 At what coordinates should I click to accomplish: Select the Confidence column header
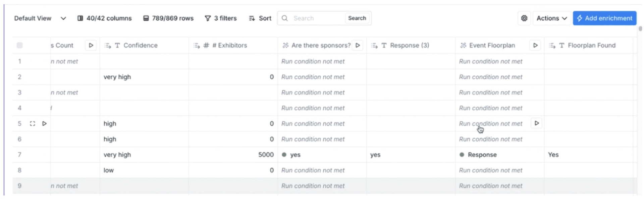140,45
